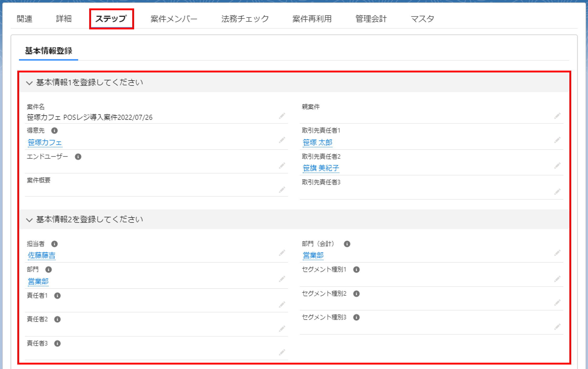The height and width of the screenshot is (369, 588).
Task: Click edit pencil for 部門（会計） field
Action: tap(558, 253)
